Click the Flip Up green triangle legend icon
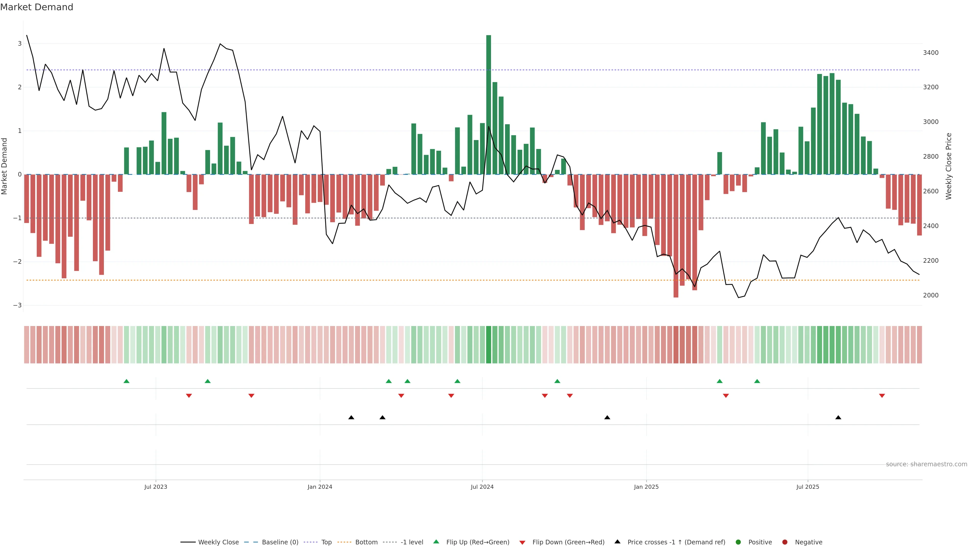The image size is (980, 551). pyautogui.click(x=436, y=542)
